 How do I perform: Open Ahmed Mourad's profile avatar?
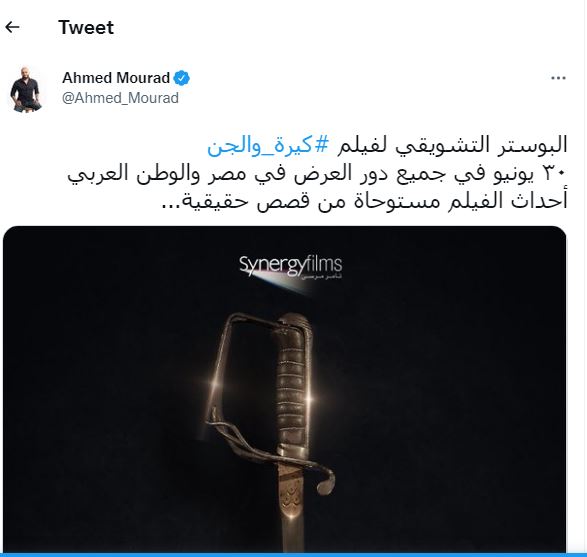26,89
